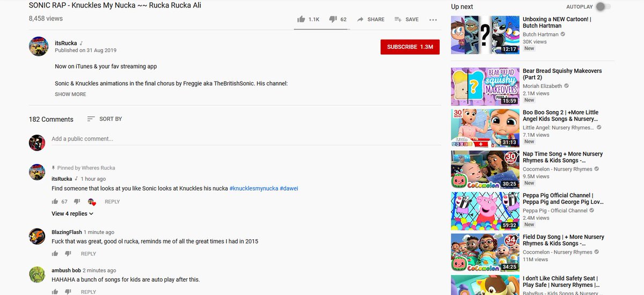The width and height of the screenshot is (644, 295).
Task: Click your own avatar beside add comment box
Action: (x=37, y=143)
